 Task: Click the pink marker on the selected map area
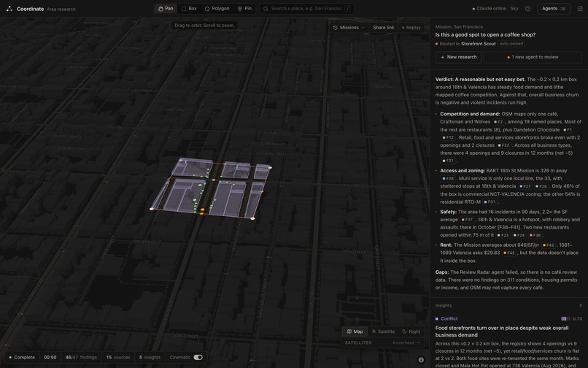213,180
